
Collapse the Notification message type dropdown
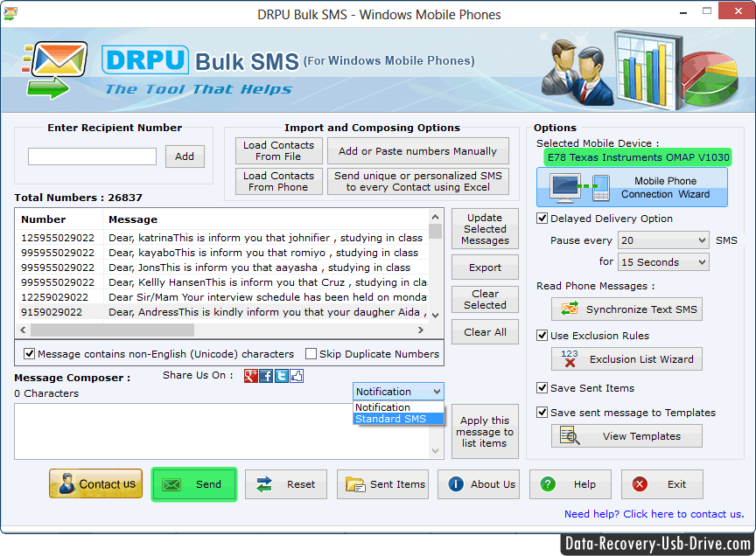point(398,392)
